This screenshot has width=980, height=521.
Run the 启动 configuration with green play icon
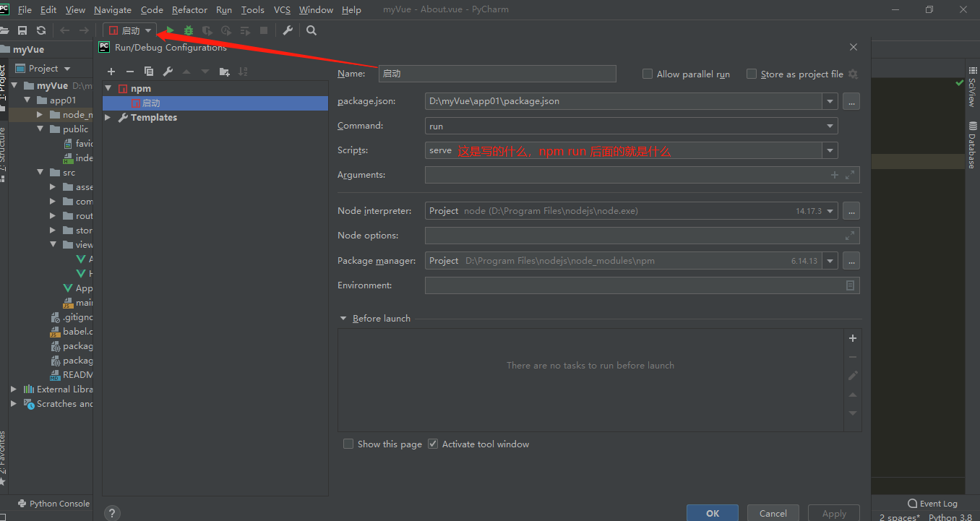click(x=170, y=30)
